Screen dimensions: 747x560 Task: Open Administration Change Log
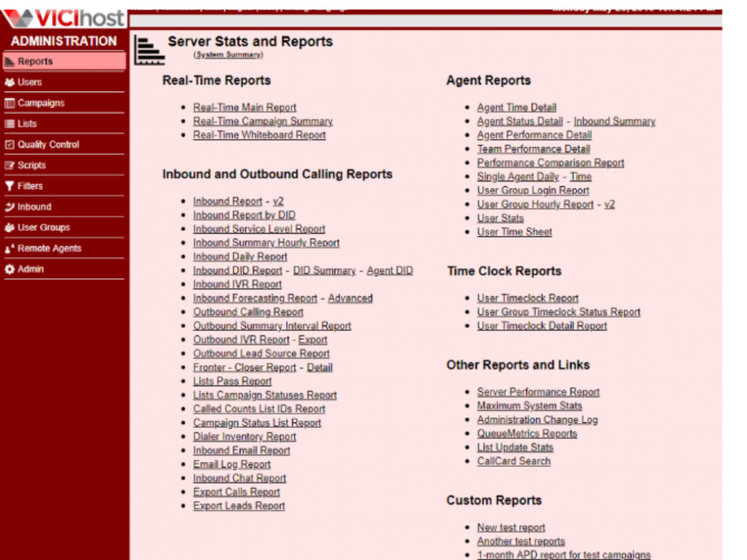point(537,420)
